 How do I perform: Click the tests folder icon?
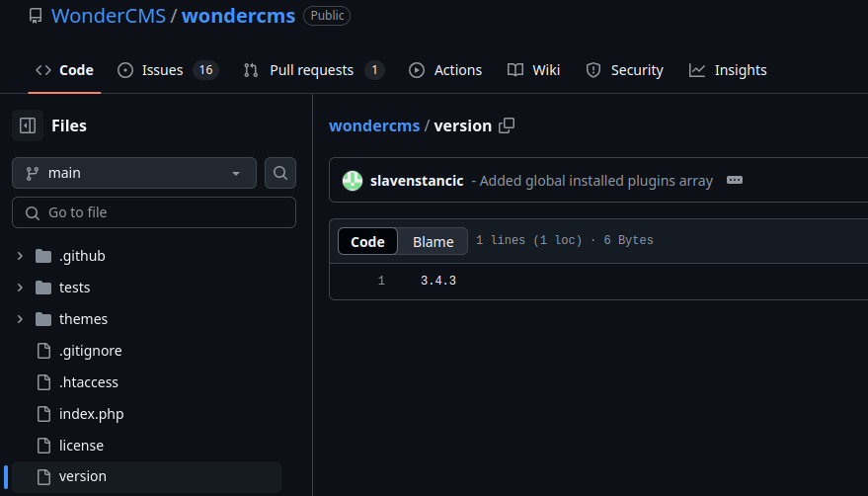(43, 288)
